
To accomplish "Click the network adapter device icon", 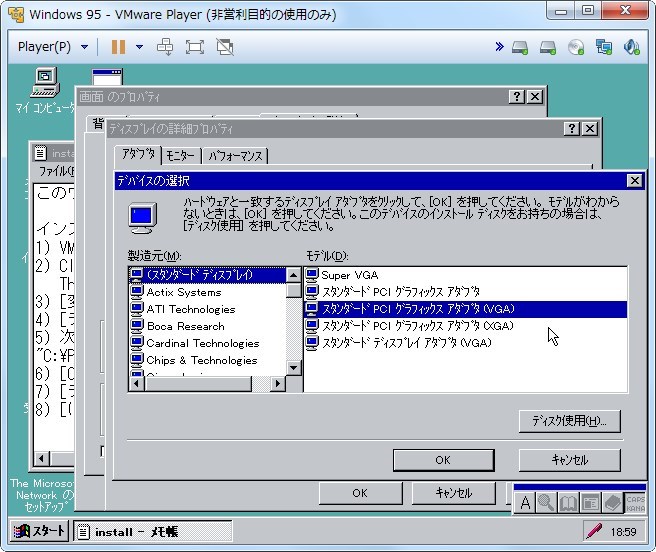I will tap(604, 47).
